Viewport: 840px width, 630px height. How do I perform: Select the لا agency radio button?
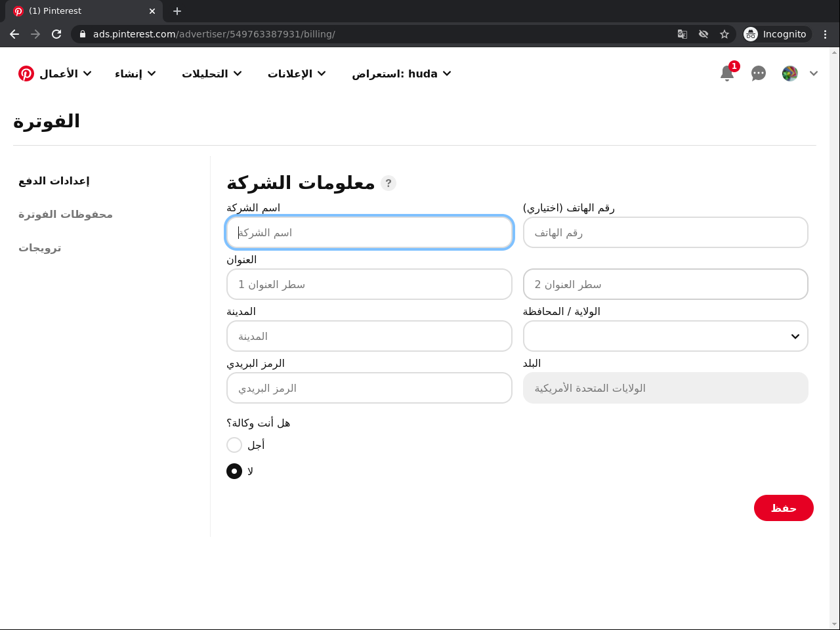[x=234, y=471]
